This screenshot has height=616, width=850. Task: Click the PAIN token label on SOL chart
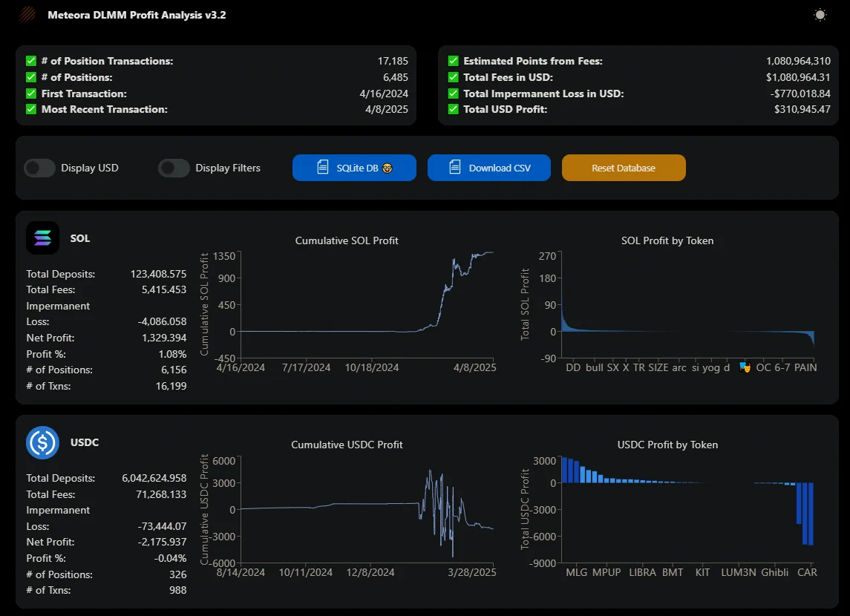click(805, 367)
